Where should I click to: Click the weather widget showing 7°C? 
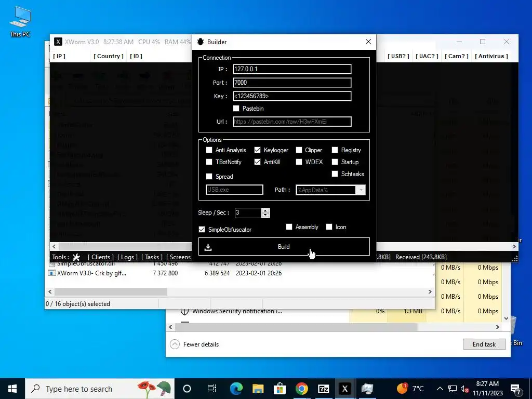[x=410, y=389]
